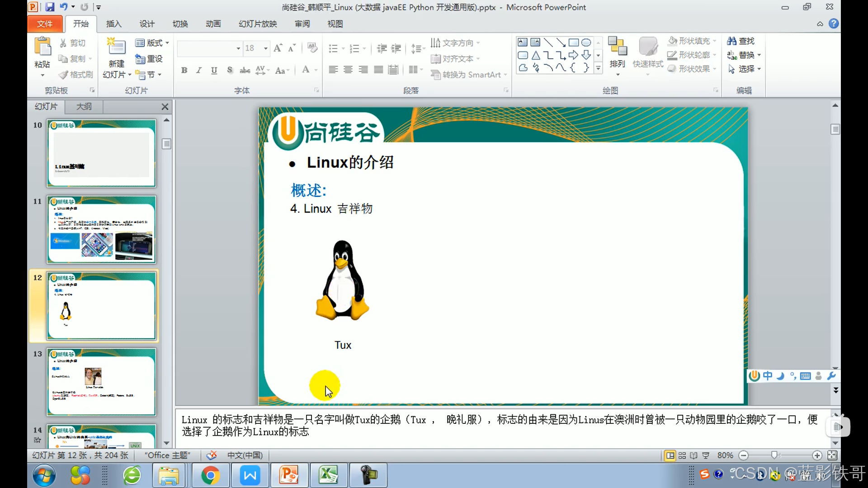Screen dimensions: 868x488
Task: Switch to slide sorter view icon
Action: tap(682, 455)
